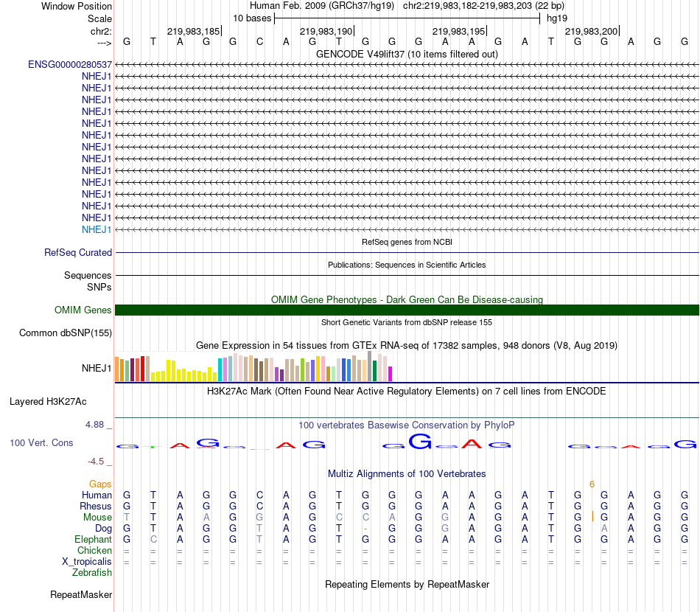Click 'Basewise Conservation by PhyloP' title
This screenshot has width=700, height=612.
pos(407,425)
